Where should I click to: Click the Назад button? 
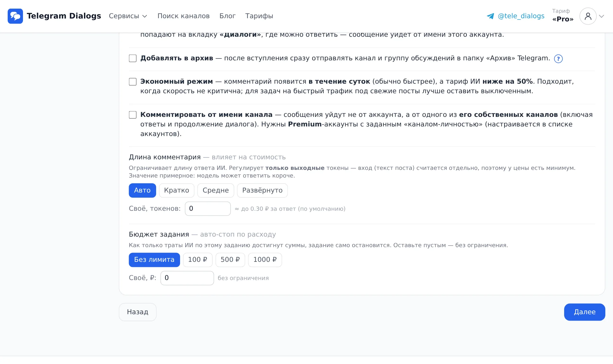pyautogui.click(x=138, y=312)
